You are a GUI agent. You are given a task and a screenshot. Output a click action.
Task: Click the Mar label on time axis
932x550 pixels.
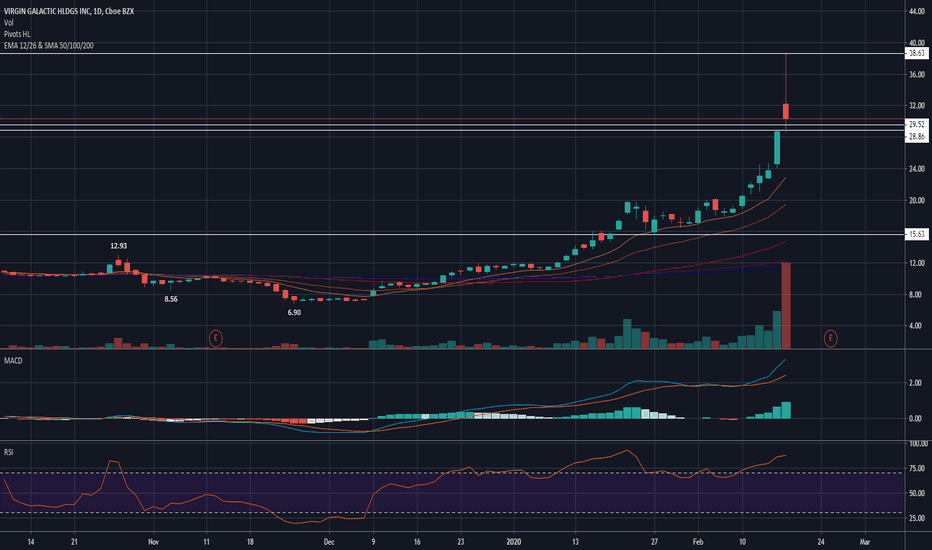865,542
